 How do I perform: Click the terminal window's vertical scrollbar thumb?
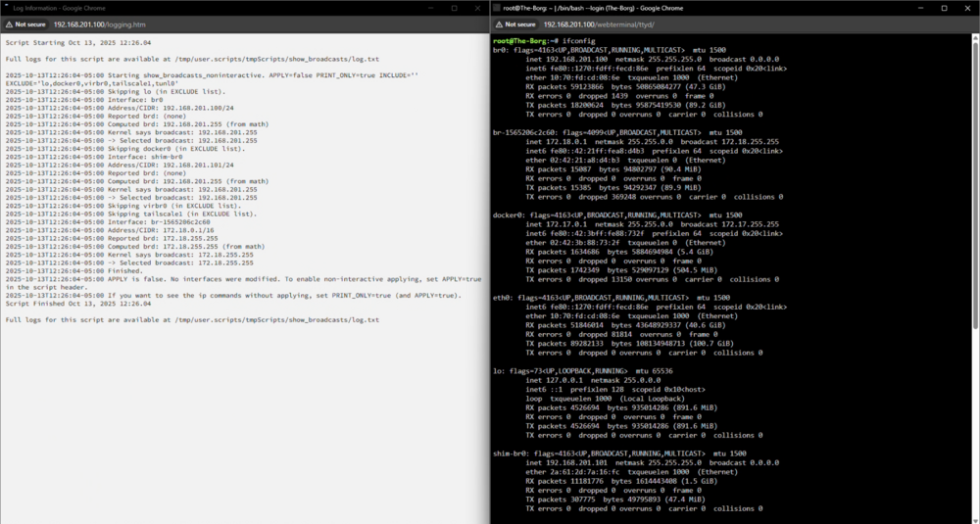pos(976,184)
